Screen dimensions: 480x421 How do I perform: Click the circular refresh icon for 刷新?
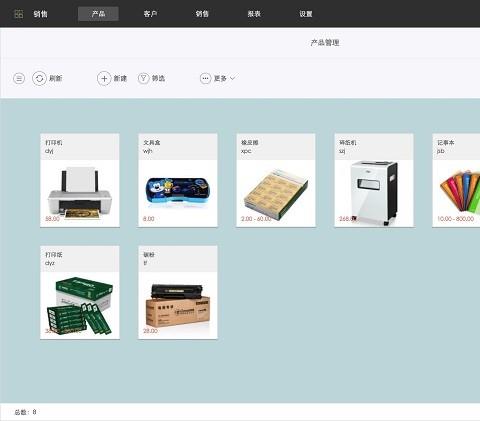click(39, 79)
